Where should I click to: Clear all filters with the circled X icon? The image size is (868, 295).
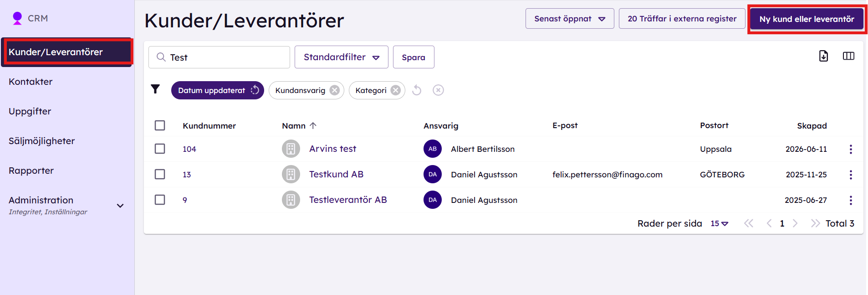438,90
